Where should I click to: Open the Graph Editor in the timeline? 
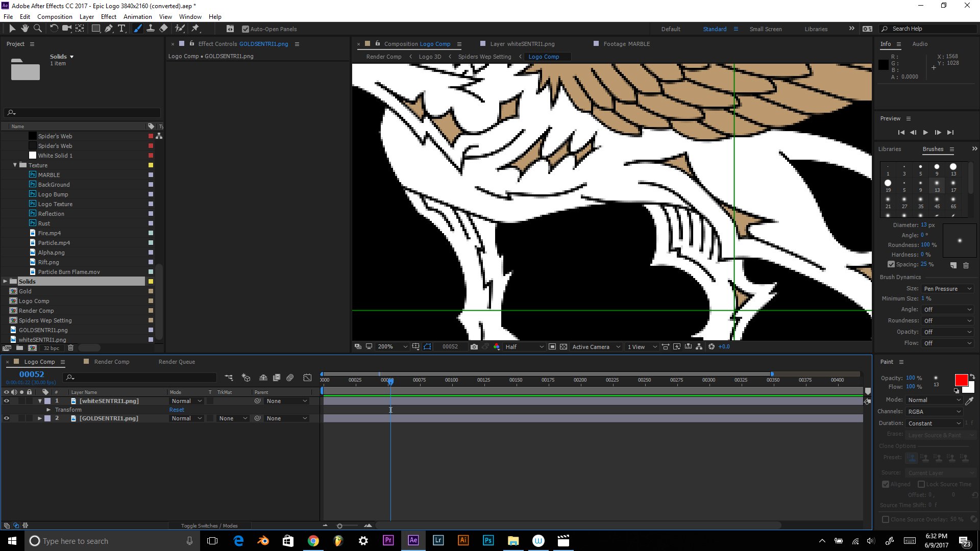click(x=307, y=378)
